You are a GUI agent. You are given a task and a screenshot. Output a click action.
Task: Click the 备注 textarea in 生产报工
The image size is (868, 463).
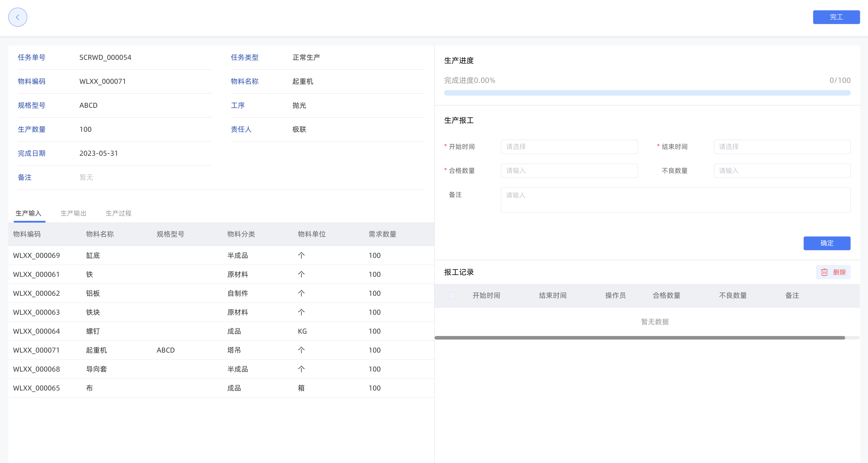(x=675, y=200)
